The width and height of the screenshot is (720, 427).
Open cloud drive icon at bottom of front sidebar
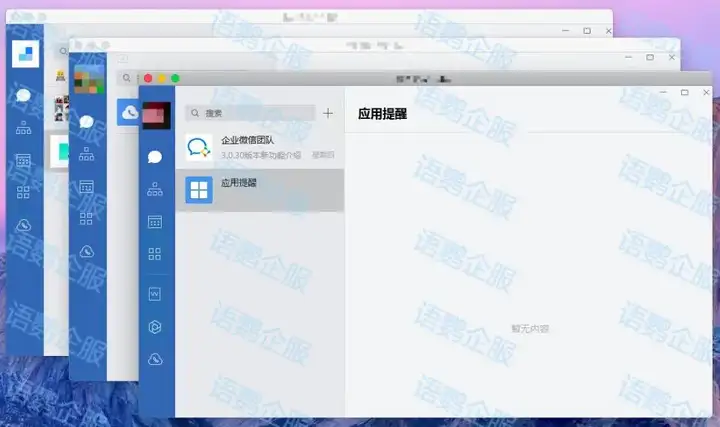155,359
